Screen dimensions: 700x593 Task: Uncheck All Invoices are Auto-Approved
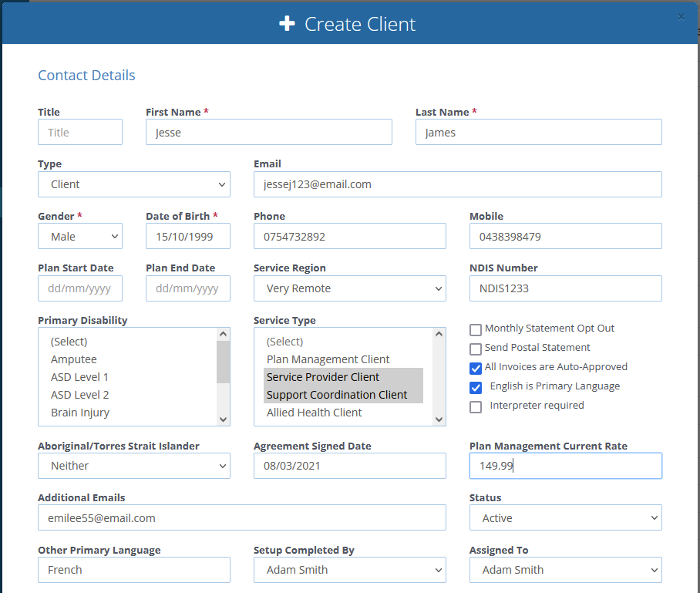pyautogui.click(x=476, y=369)
